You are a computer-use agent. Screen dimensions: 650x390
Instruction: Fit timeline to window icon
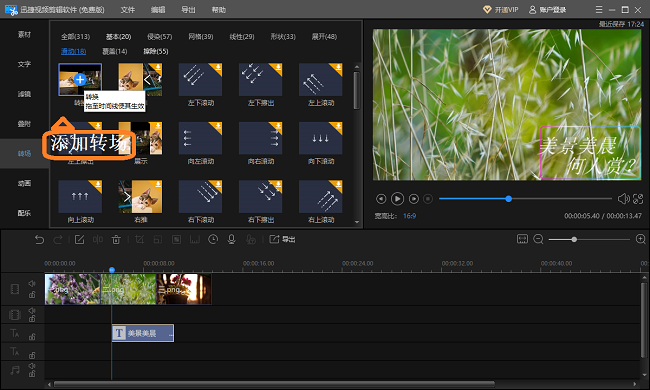pos(522,239)
